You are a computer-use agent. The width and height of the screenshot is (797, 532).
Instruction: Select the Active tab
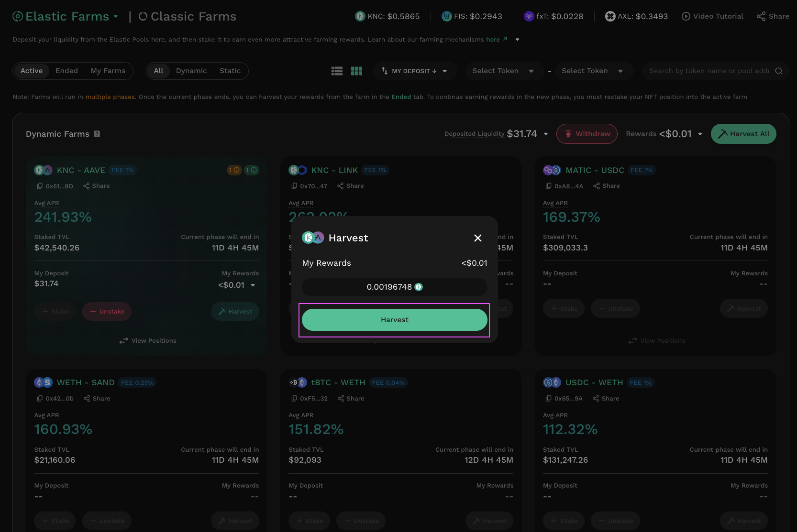(x=32, y=71)
